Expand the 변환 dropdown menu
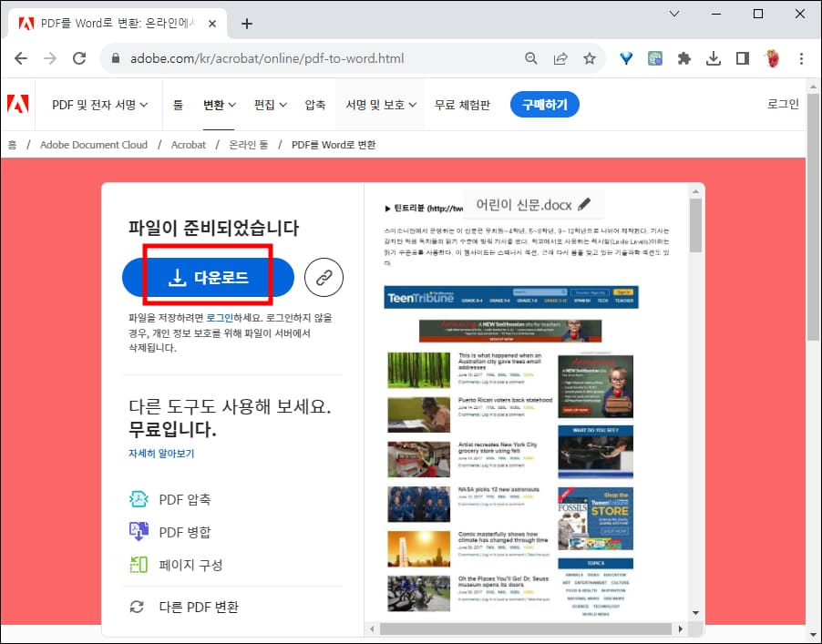This screenshot has height=644, width=822. (219, 104)
